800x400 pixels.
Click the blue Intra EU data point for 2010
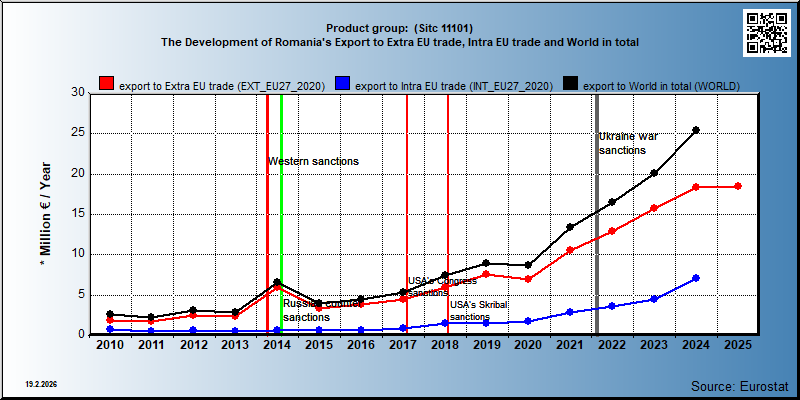[110, 330]
